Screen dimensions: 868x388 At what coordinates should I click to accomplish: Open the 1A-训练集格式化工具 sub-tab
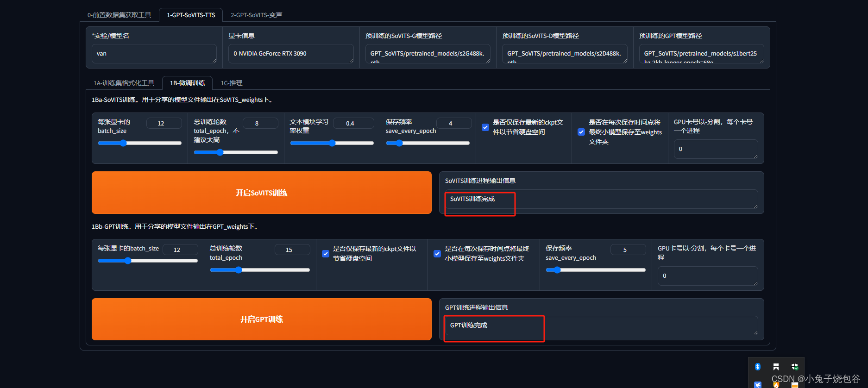tap(124, 83)
